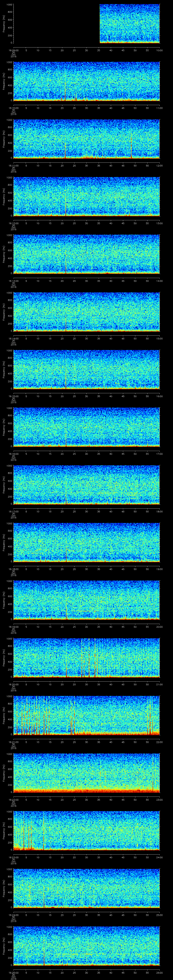Click the 16:16:00 start time label

[x=13, y=454]
